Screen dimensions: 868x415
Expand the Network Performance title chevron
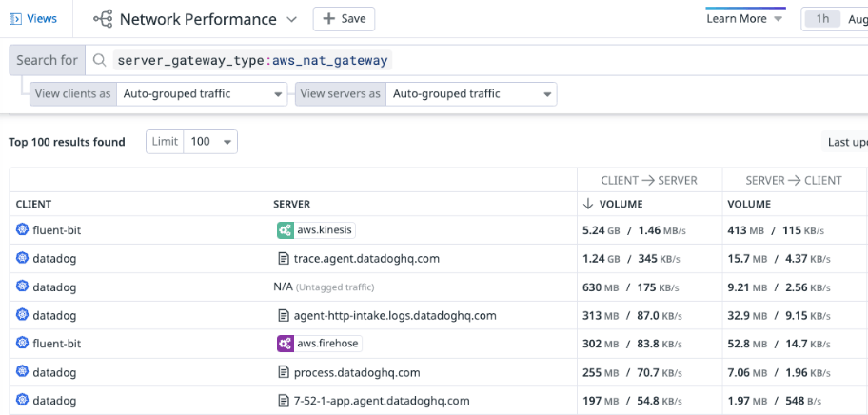coord(292,19)
